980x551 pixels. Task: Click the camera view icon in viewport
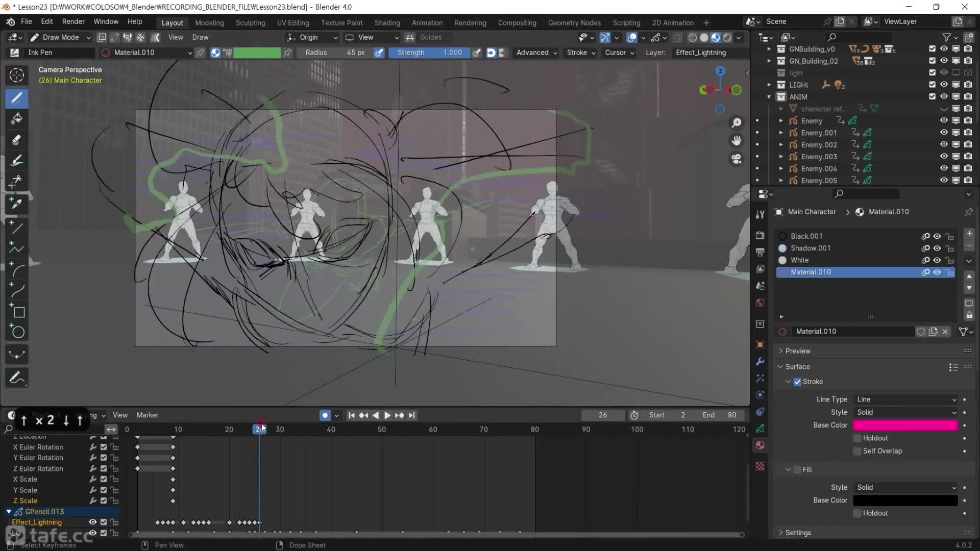click(736, 159)
